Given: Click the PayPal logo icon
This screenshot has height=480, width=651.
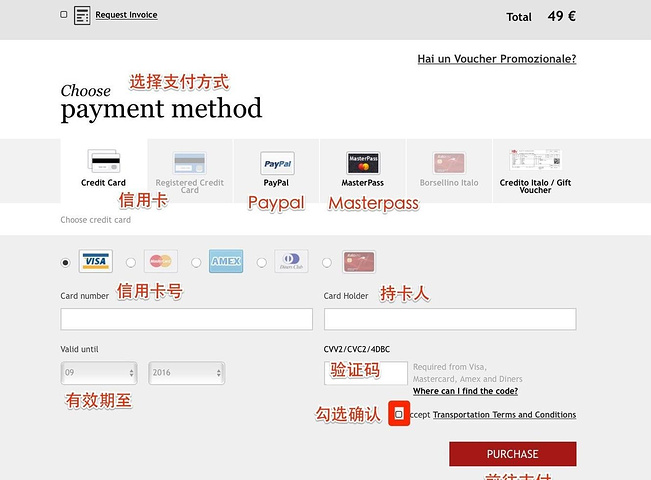Looking at the screenshot, I should click(277, 164).
